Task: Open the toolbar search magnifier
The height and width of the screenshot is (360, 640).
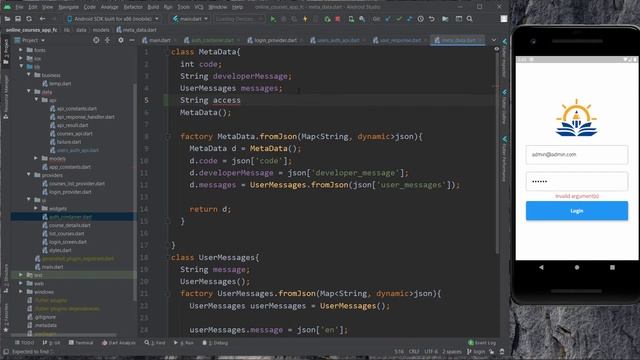Action: tap(470, 19)
